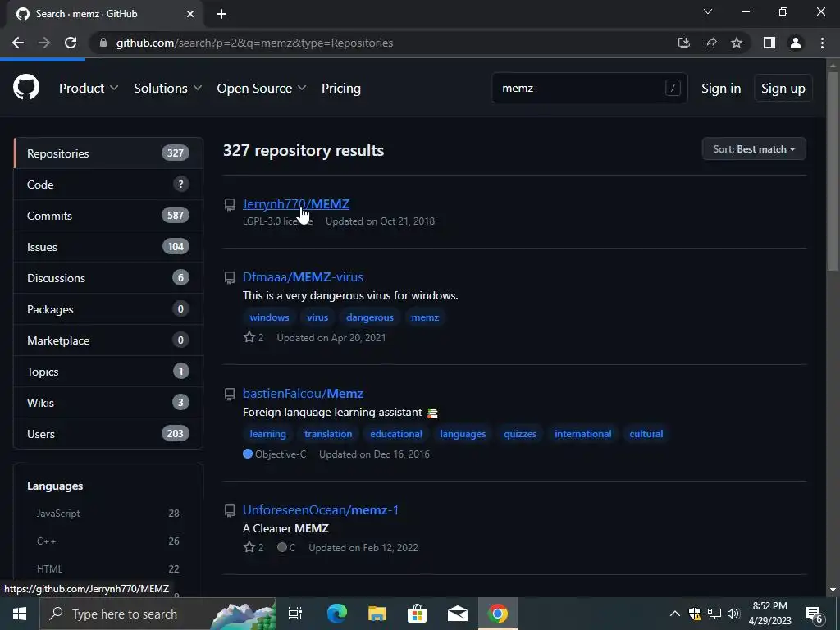
Task: Open Windows Start menu
Action: 20,614
